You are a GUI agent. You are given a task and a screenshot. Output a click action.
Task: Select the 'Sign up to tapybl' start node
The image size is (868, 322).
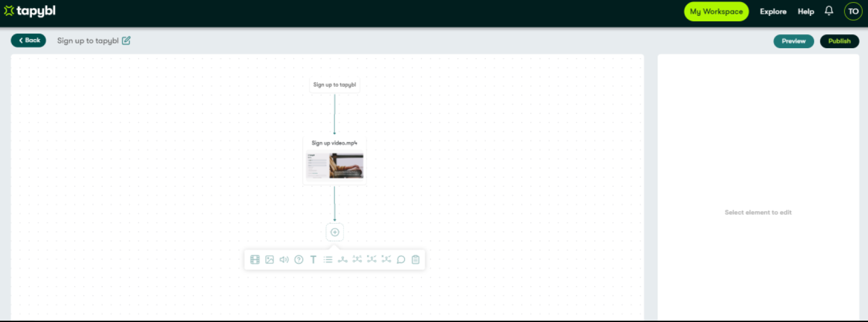pos(335,85)
